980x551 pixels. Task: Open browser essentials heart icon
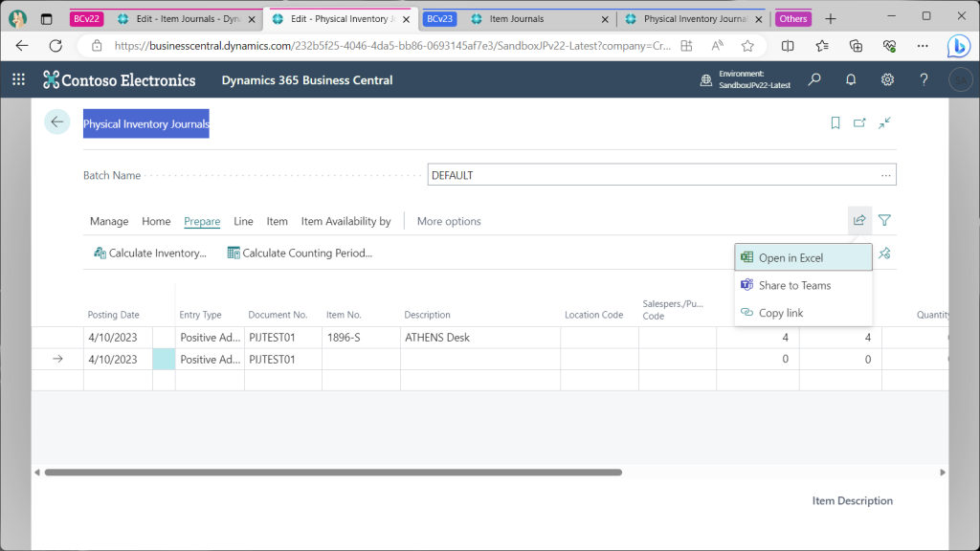click(889, 46)
